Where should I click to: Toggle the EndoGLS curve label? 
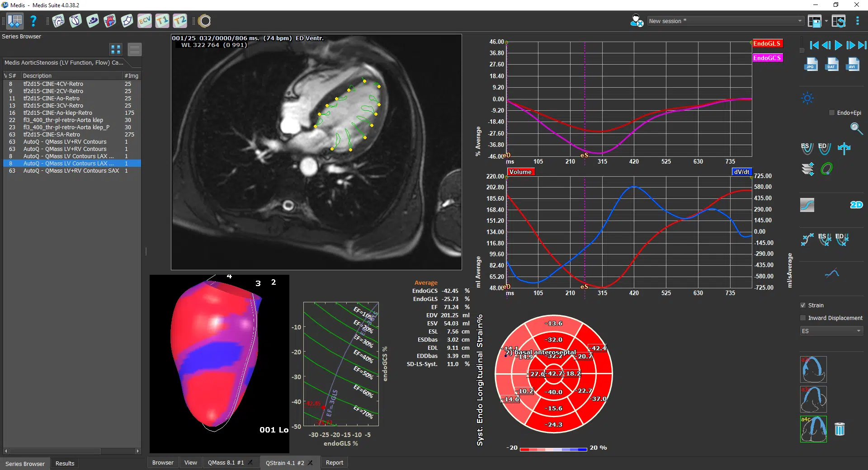coord(767,44)
